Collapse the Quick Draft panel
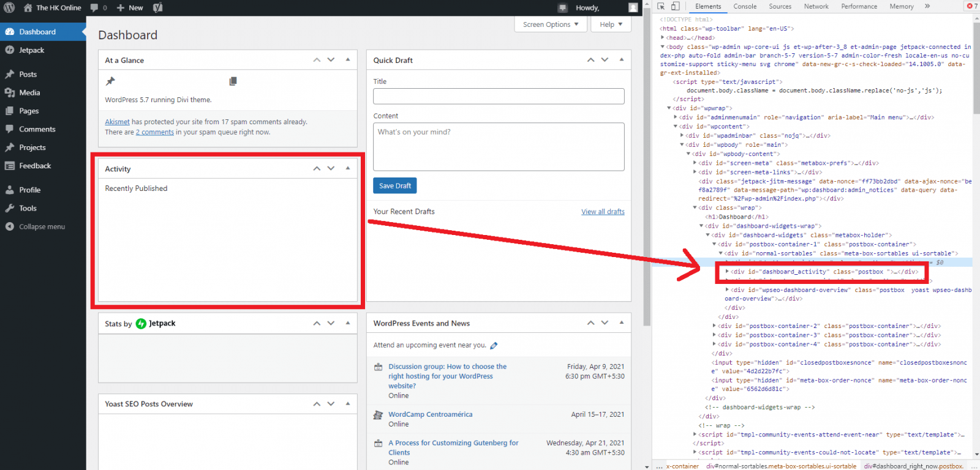This screenshot has height=470, width=980. [622, 60]
